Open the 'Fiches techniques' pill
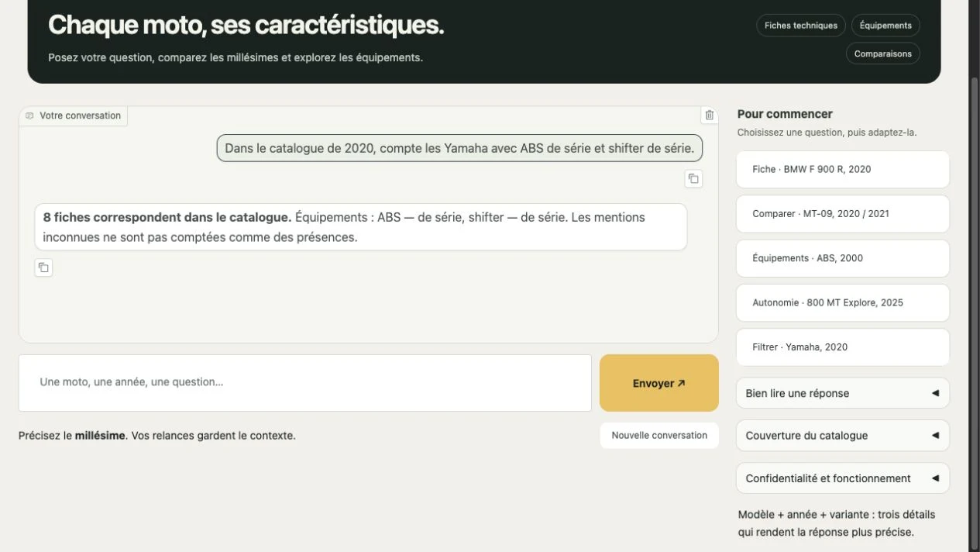Viewport: 980px width, 552px height. pos(801,26)
